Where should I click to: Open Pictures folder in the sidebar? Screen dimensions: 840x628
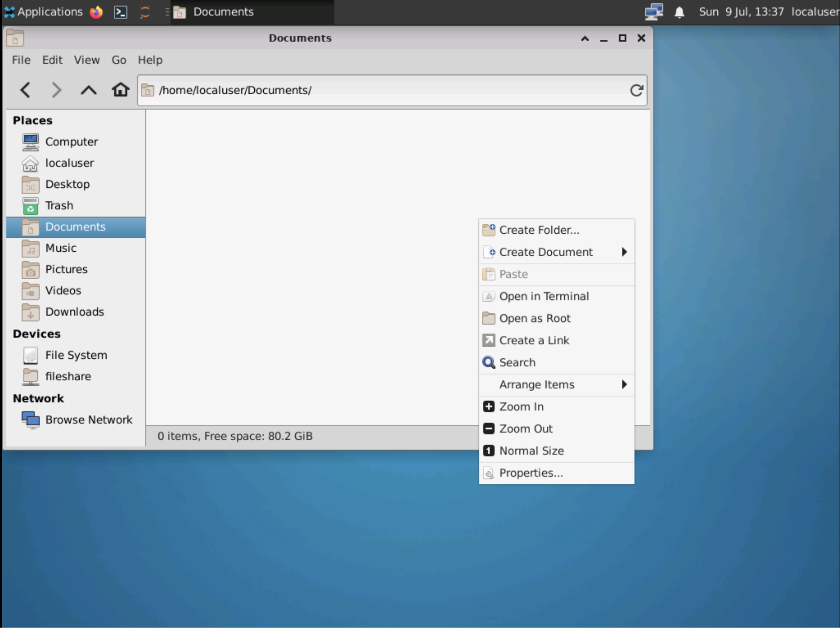point(76,270)
